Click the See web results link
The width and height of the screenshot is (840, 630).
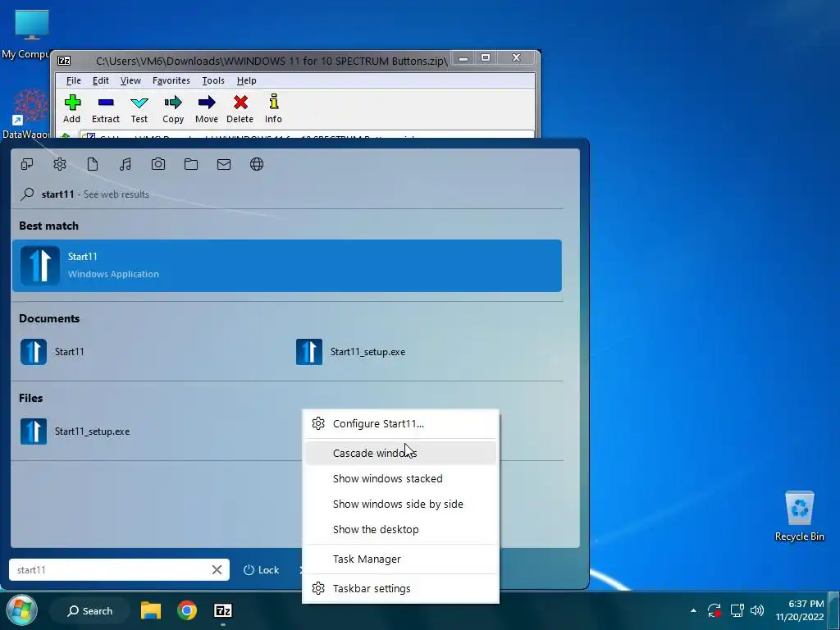pos(116,194)
